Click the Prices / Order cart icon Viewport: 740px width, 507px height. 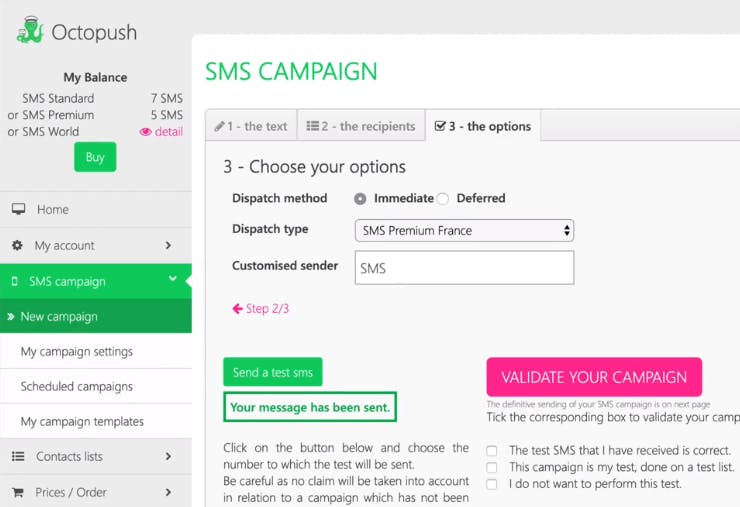click(17, 492)
